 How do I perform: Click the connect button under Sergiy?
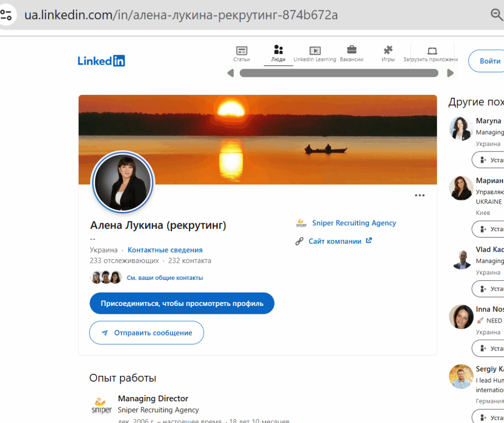[x=488, y=417]
